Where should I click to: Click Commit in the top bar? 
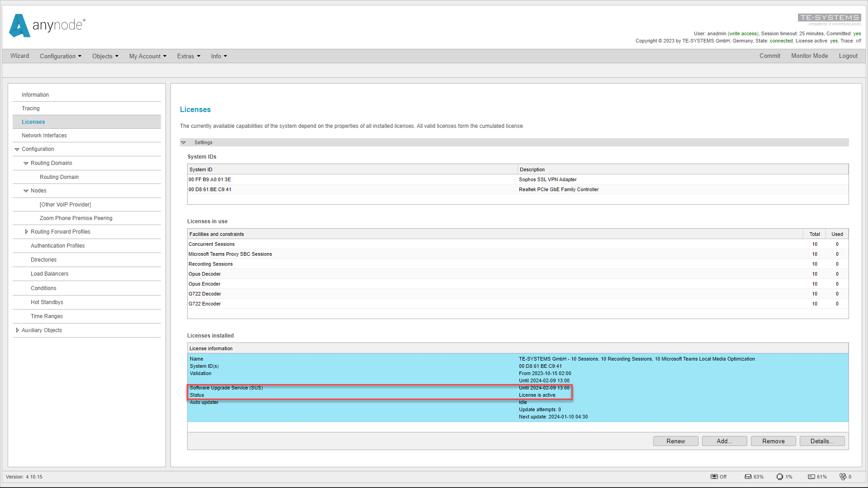[x=770, y=56]
